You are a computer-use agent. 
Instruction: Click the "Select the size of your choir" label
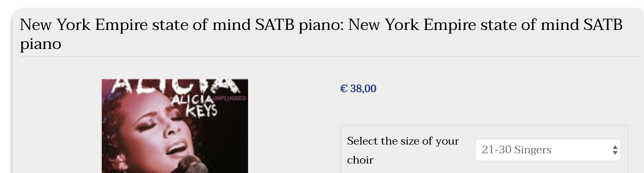(402, 141)
